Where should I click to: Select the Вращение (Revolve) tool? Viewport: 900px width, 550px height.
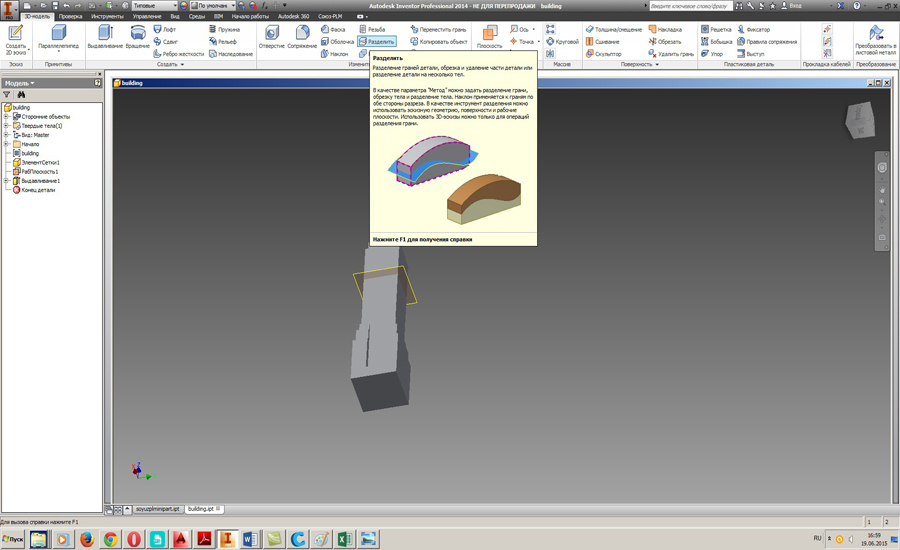click(137, 35)
